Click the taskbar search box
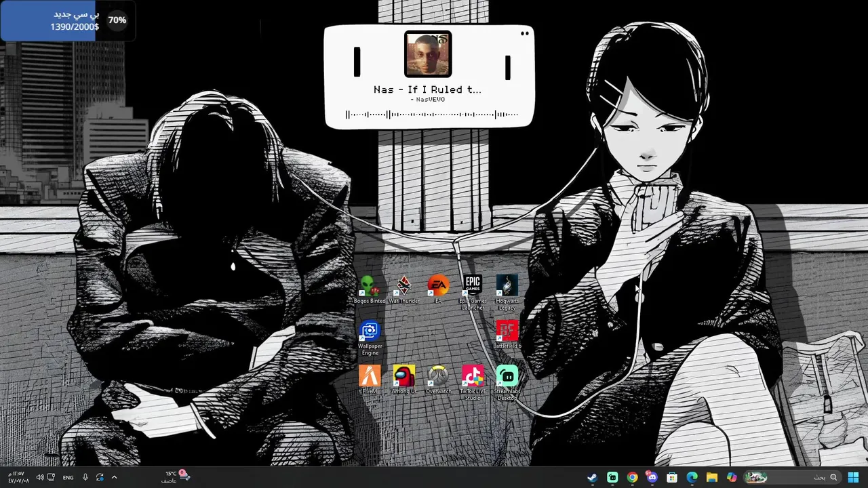 [x=791, y=477]
